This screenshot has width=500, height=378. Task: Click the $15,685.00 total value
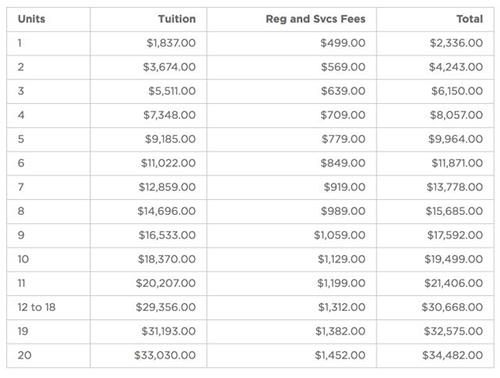click(x=454, y=211)
